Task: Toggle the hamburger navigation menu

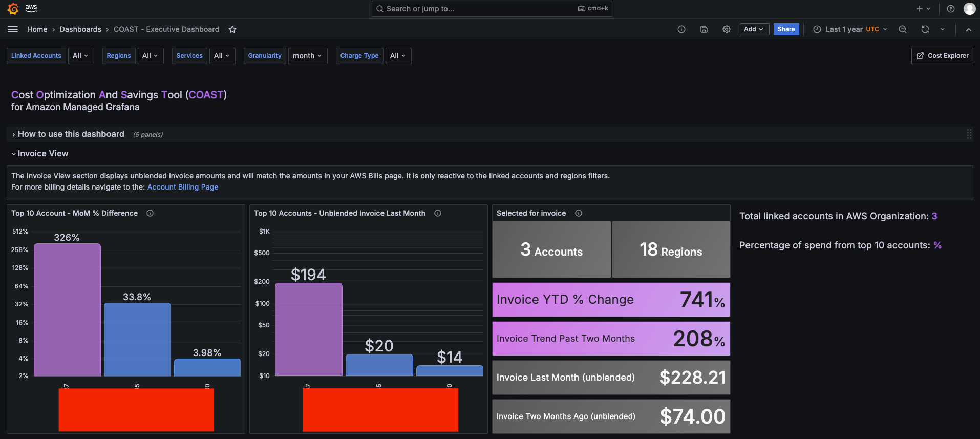Action: (13, 29)
